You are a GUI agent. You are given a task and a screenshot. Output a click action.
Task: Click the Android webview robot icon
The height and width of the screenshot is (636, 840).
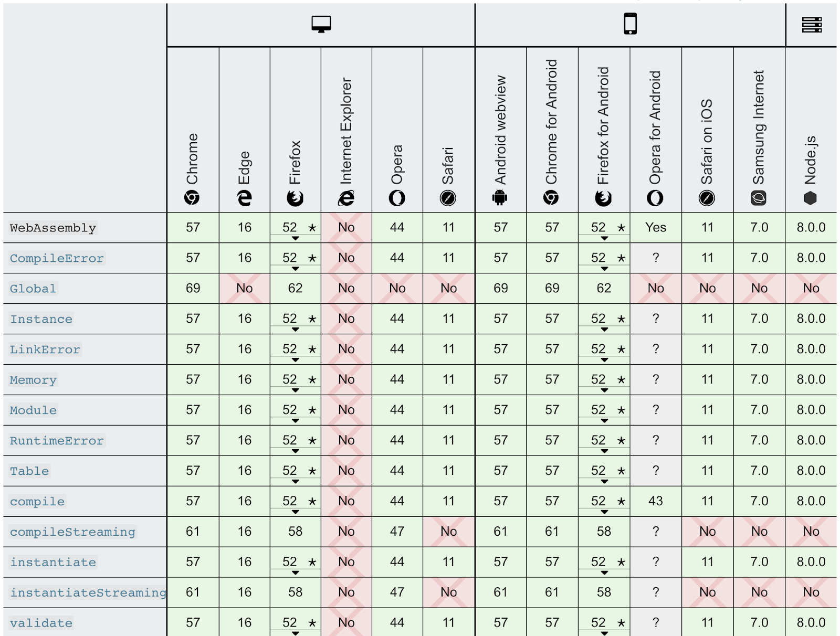(x=500, y=197)
